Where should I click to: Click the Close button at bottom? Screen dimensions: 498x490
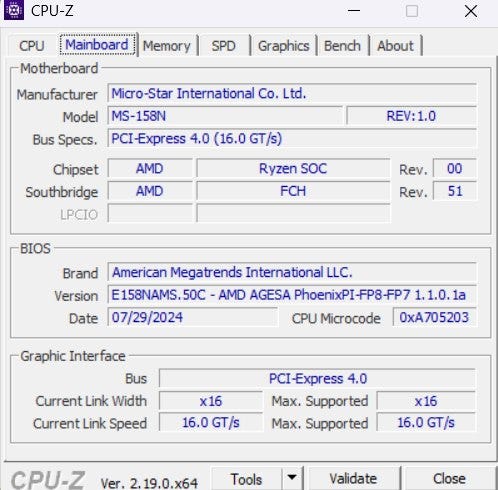(449, 479)
